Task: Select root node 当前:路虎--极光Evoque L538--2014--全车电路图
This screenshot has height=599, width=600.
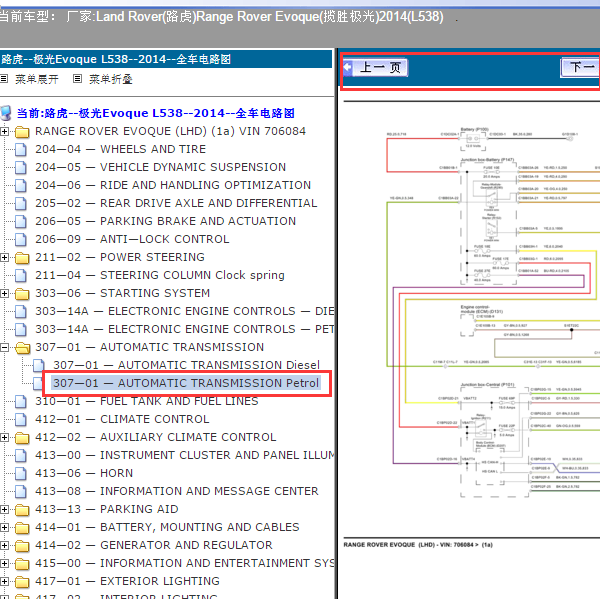Action: click(156, 113)
